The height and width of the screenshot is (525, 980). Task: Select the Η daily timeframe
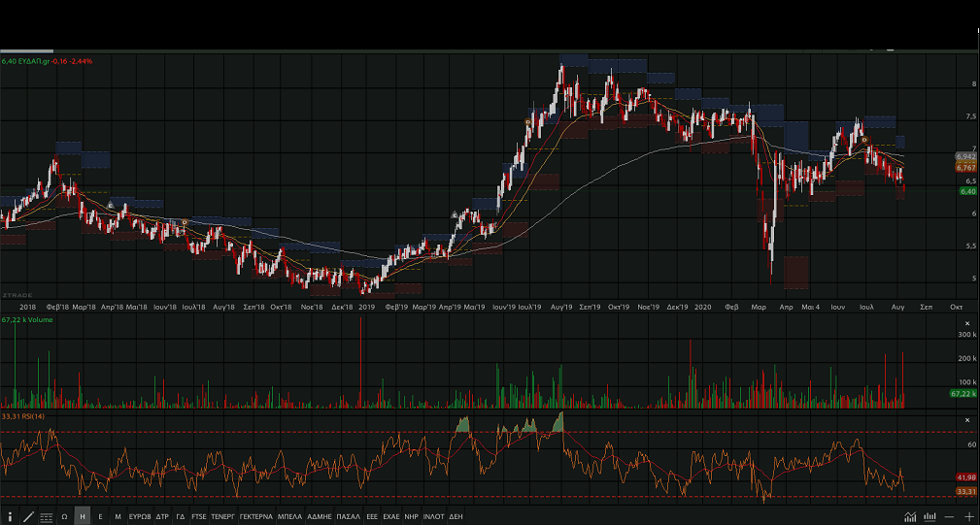[83, 517]
